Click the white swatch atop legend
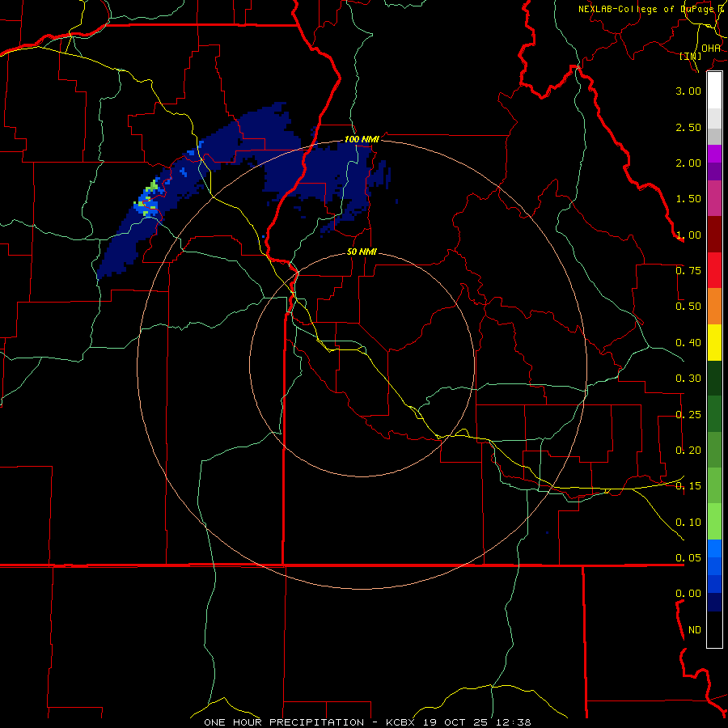 coord(714,91)
